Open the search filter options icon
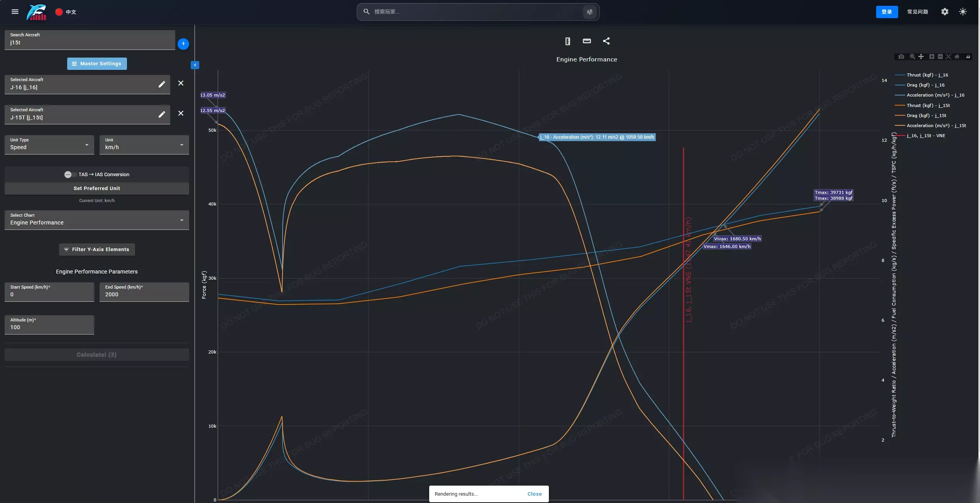 (590, 12)
